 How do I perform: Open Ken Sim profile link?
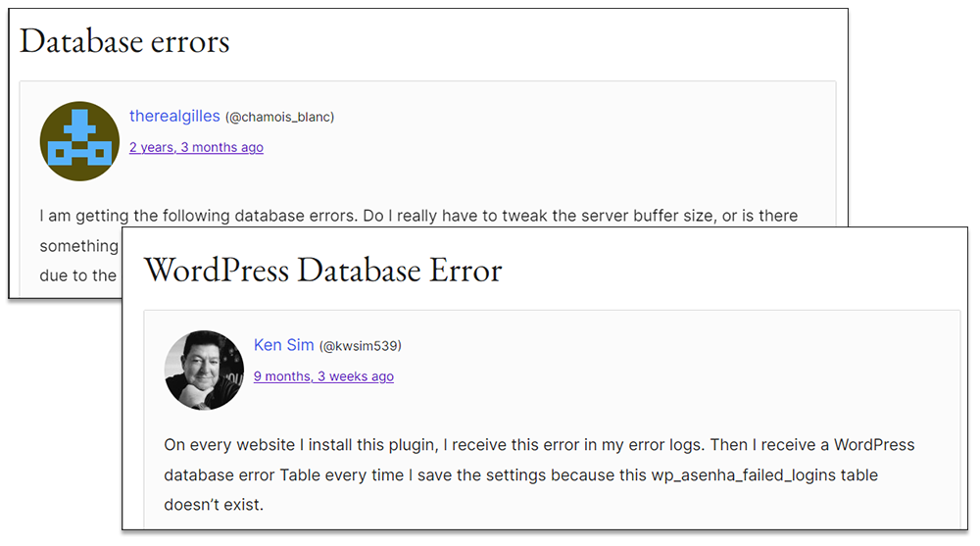coord(284,345)
